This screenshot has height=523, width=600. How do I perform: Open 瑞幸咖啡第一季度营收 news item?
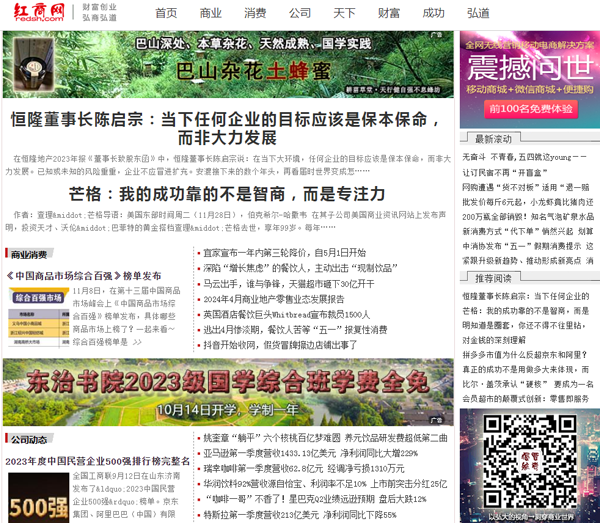[x=304, y=469]
